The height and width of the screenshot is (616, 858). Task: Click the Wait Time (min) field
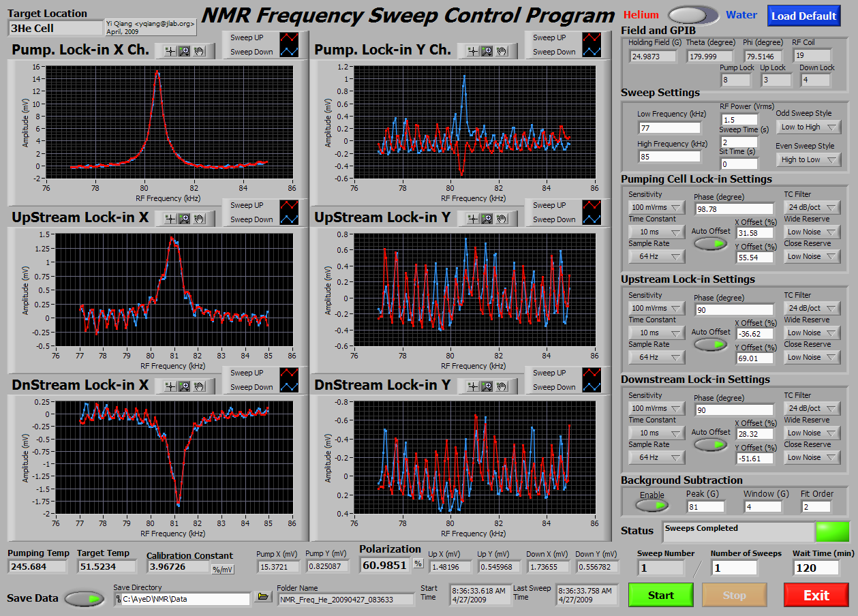(816, 568)
